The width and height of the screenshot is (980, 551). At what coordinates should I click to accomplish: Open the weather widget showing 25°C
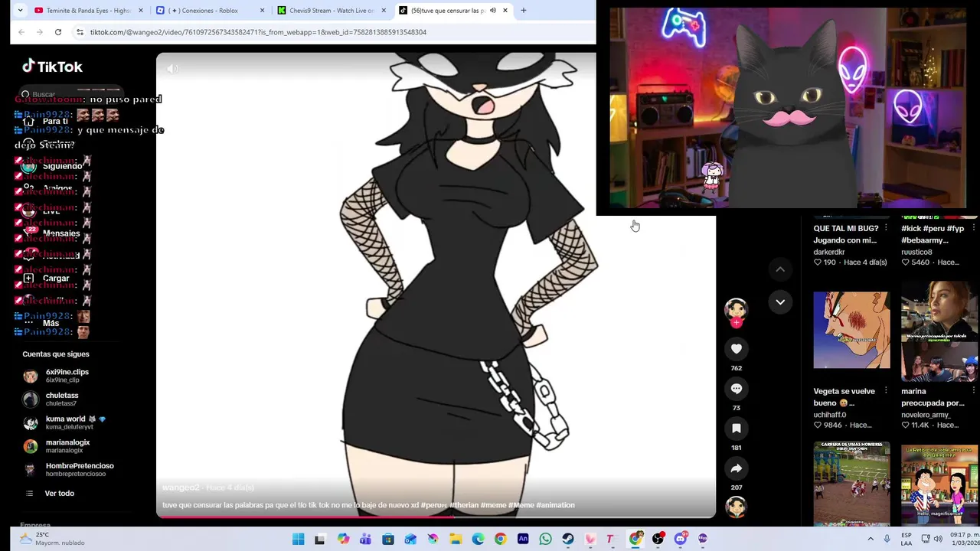tap(52, 539)
